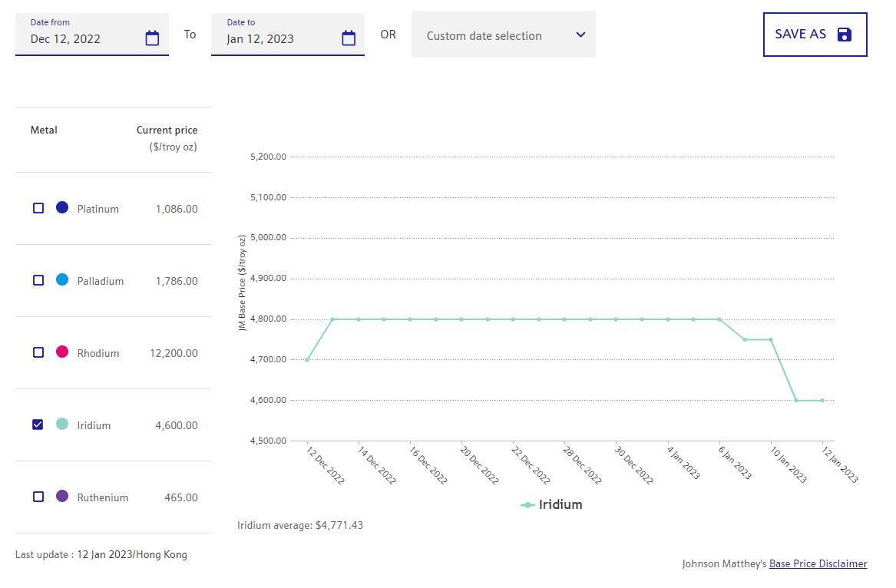The height and width of the screenshot is (588, 896).
Task: Click the Date from field showing Dec 12, 2022
Action: click(x=81, y=39)
